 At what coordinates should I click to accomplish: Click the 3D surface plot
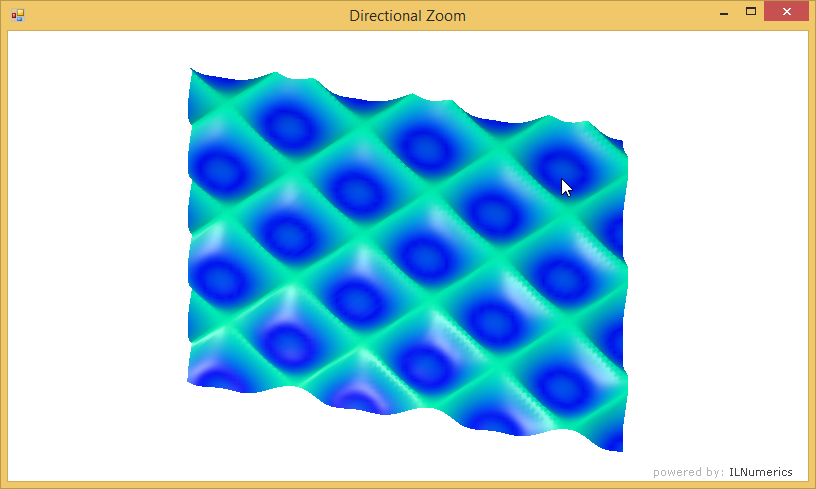pyautogui.click(x=408, y=260)
